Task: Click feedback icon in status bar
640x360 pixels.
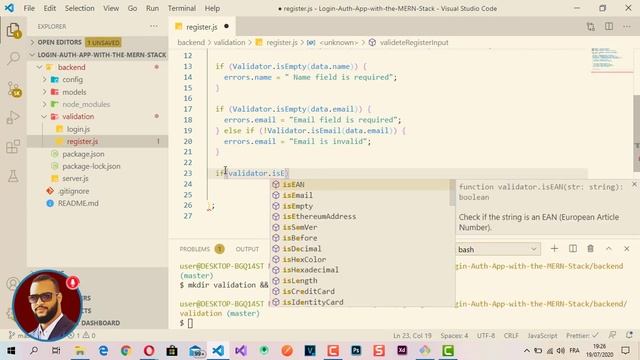Action: (x=612, y=335)
